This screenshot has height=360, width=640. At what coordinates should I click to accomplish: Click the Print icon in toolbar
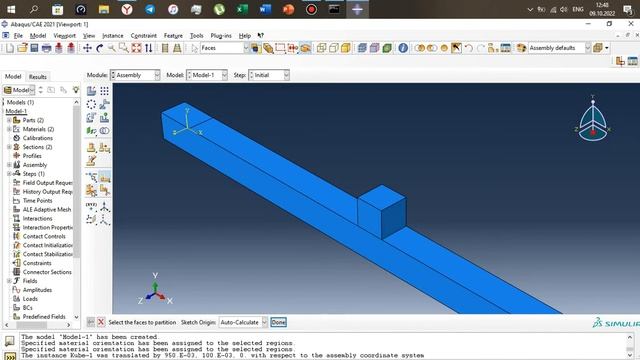(47, 48)
